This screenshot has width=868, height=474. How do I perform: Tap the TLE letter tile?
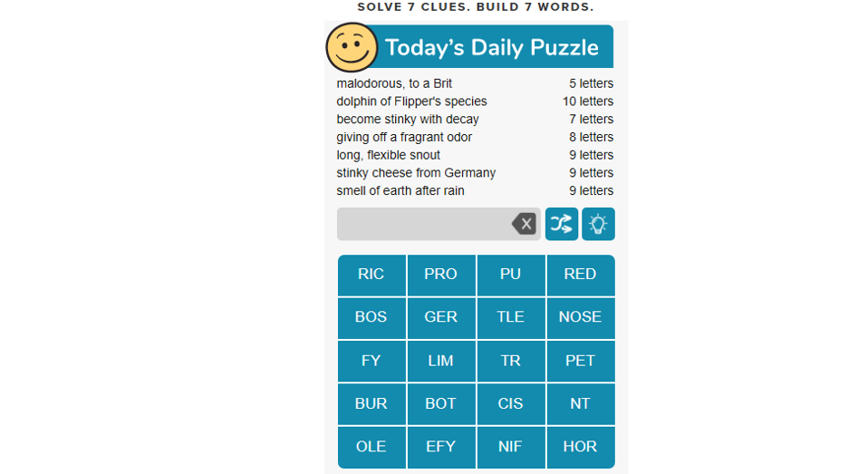click(x=510, y=318)
